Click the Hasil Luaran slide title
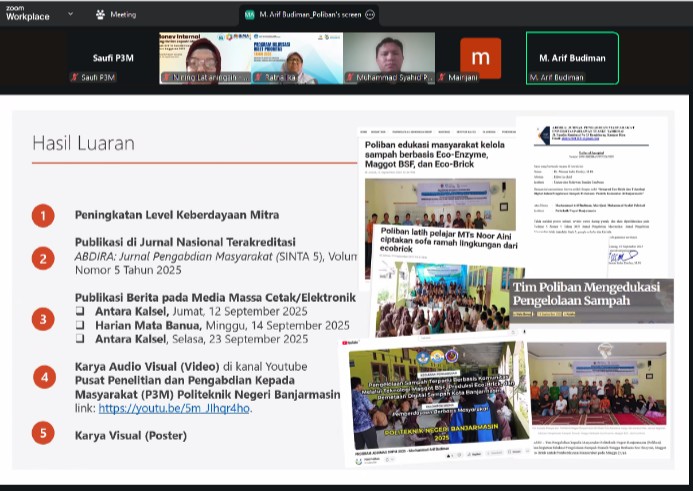Image resolution: width=693 pixels, height=491 pixels. 84,144
